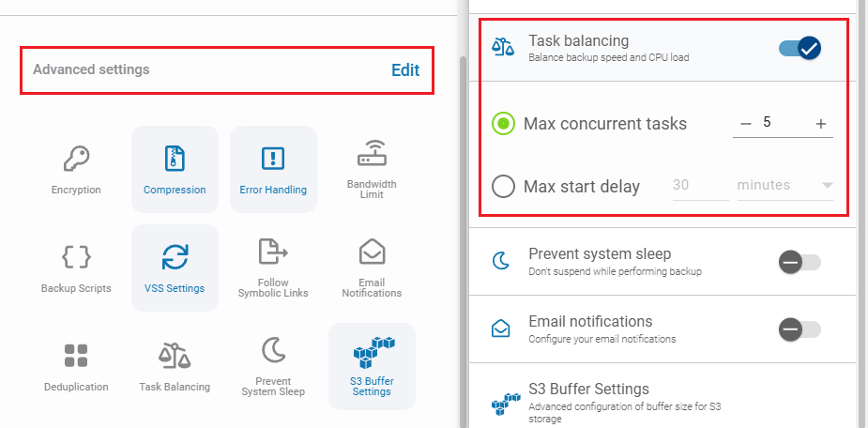Image resolution: width=868 pixels, height=428 pixels.
Task: Click the Email notifications row title
Action: click(590, 321)
